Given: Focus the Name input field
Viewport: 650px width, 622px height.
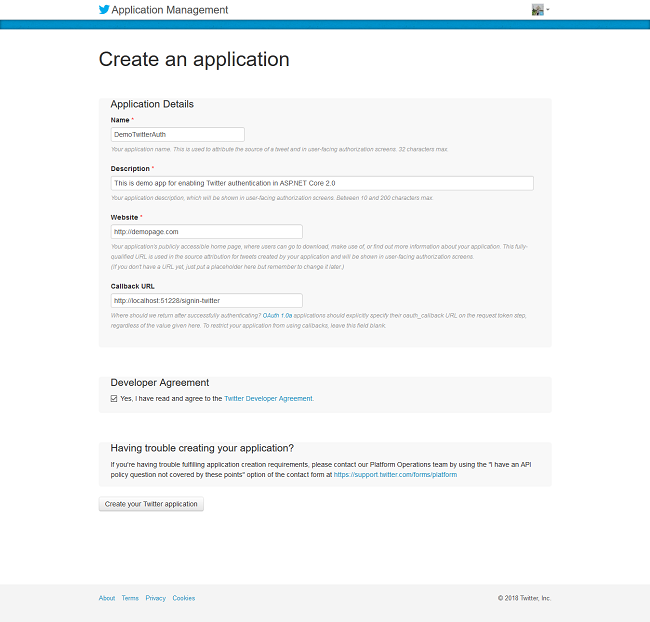Looking at the screenshot, I should pos(177,134).
